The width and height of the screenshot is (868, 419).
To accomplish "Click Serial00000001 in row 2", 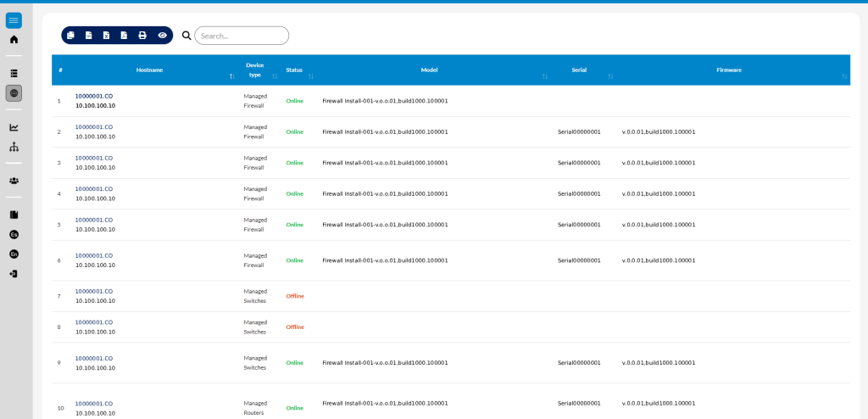I will (579, 132).
